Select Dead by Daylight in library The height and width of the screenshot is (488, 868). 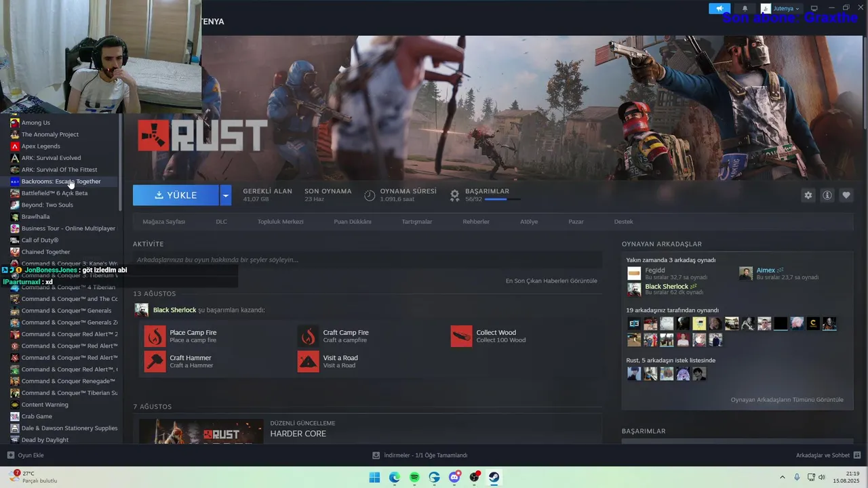point(45,440)
